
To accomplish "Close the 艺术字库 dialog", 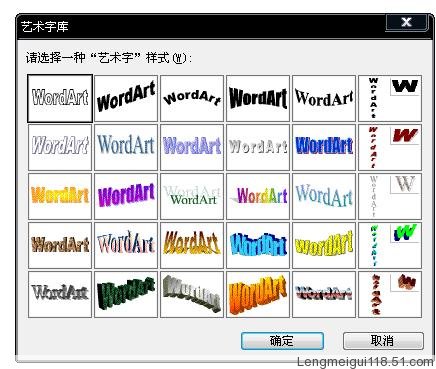I will point(406,22).
